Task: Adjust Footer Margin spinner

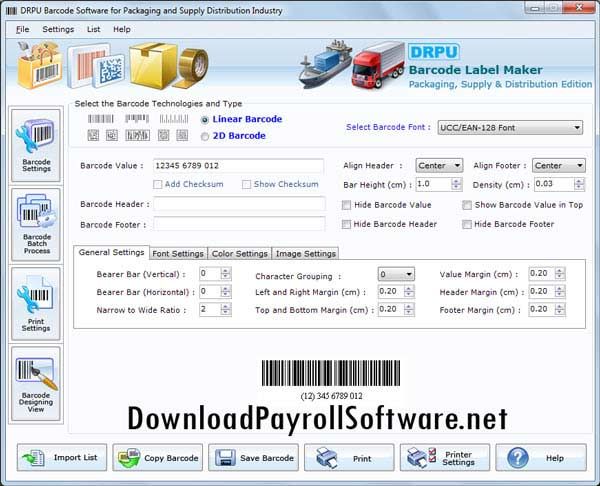Action: tap(559, 309)
